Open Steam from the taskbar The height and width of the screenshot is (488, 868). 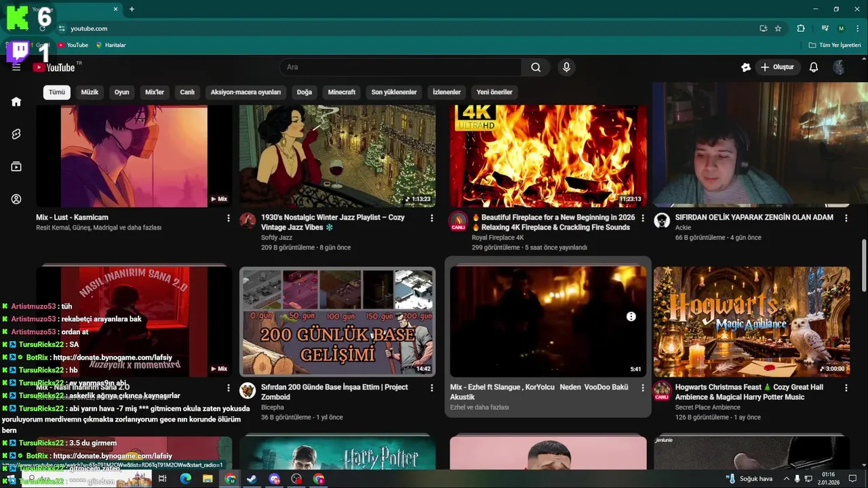[252, 479]
